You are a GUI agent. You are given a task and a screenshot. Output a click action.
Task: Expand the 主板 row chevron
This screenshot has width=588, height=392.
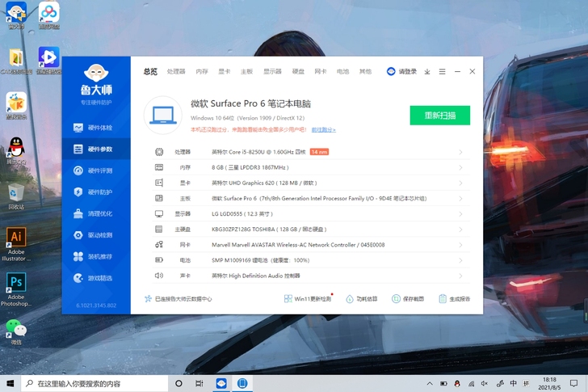point(460,199)
